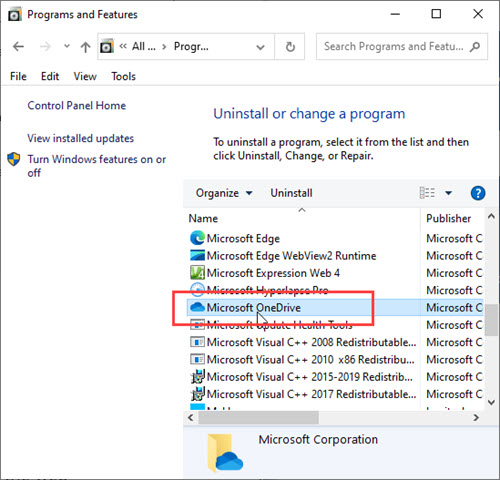Screen dimensions: 500x480
Task: Select the Microsoft Hyperlapse Pro icon
Action: tap(197, 290)
